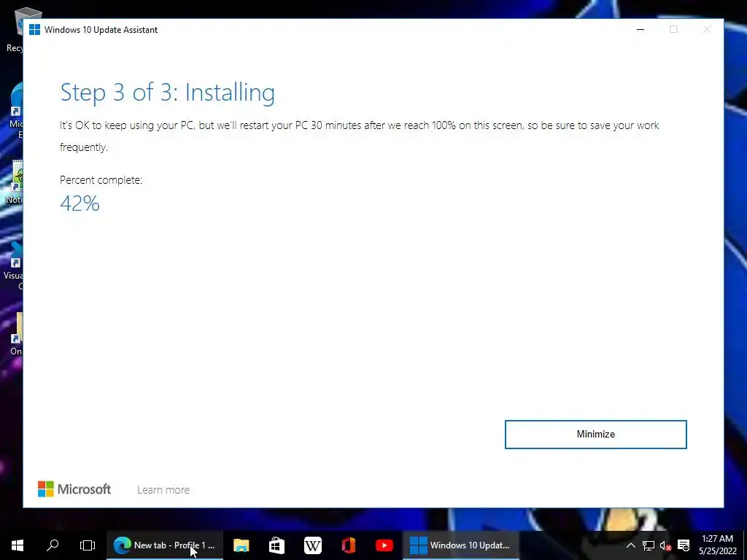Show hidden system tray icons
The width and height of the screenshot is (747, 560).
click(x=630, y=545)
